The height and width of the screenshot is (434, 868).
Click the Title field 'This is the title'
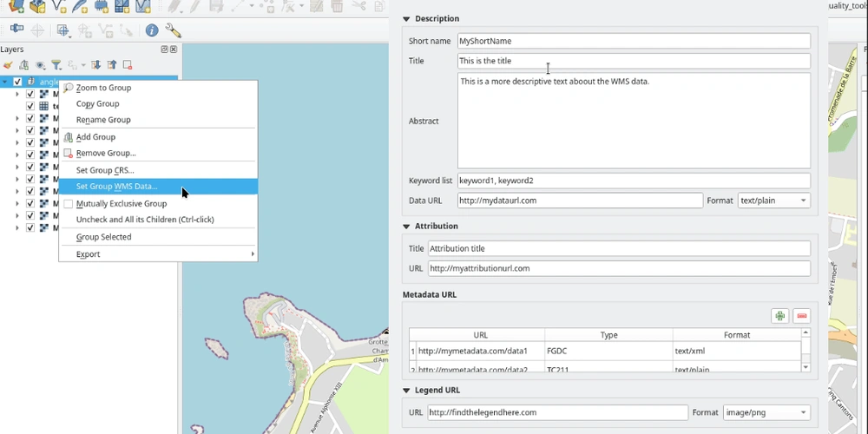634,61
